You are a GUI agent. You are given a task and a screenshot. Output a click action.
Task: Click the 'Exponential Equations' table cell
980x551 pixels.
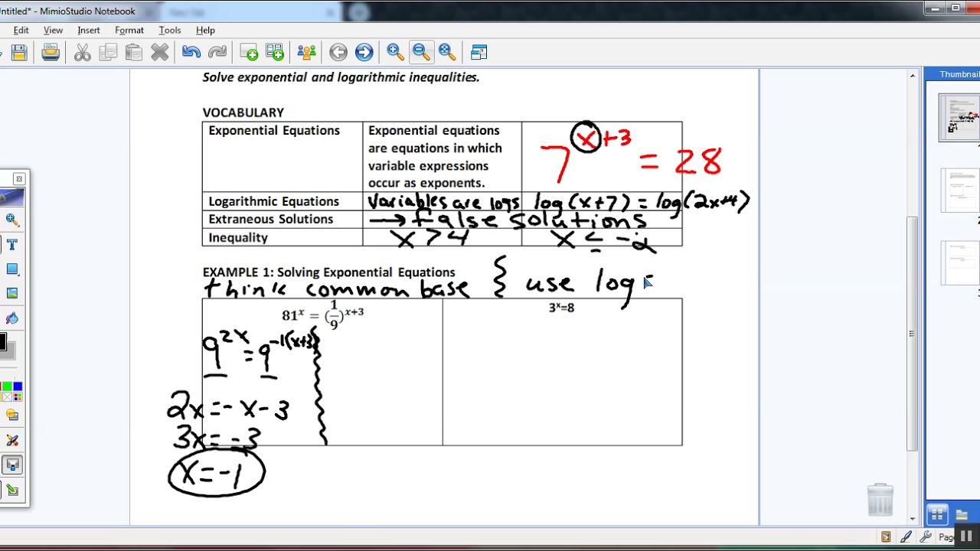[283, 156]
